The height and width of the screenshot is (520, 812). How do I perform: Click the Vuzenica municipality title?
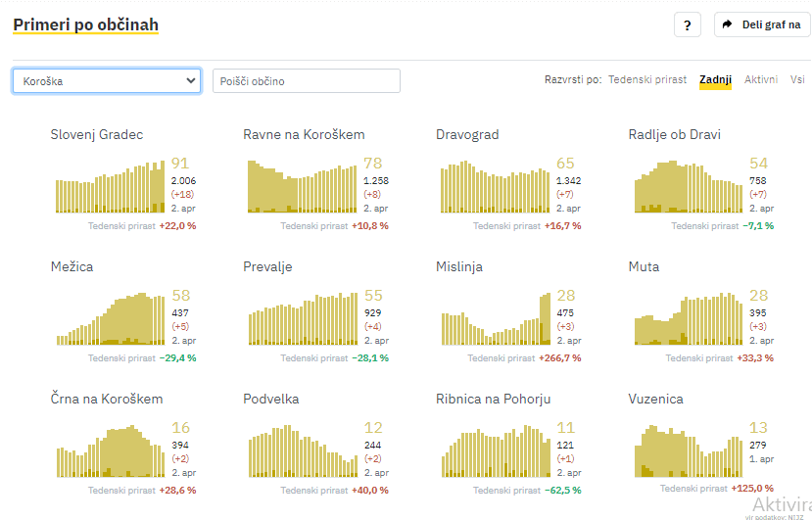click(x=655, y=400)
